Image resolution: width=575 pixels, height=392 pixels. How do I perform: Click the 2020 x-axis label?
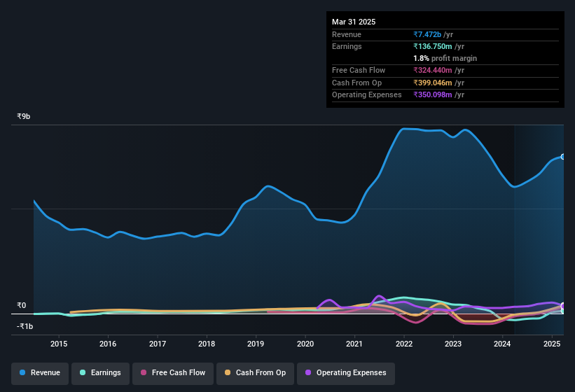point(305,344)
